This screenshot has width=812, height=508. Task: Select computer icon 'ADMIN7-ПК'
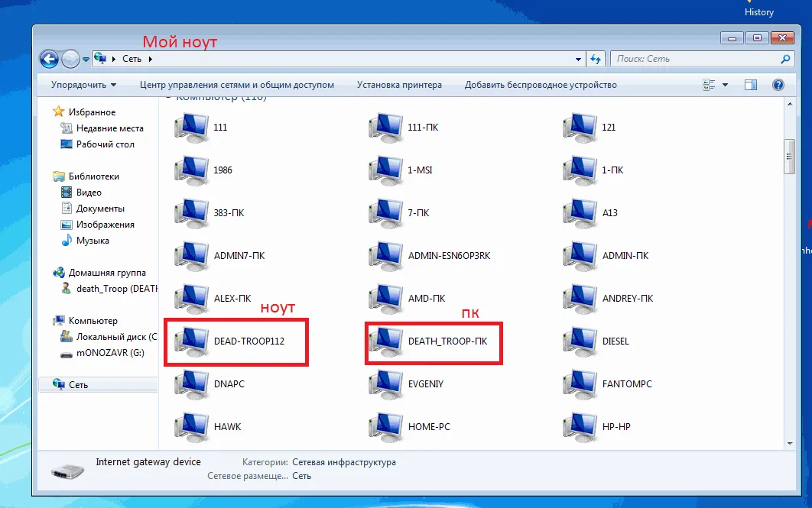(x=192, y=256)
